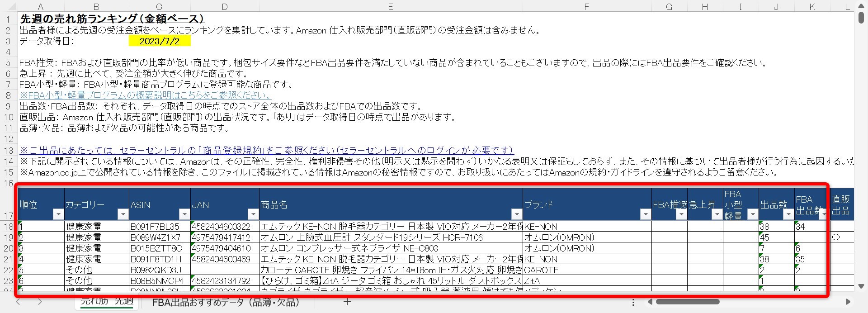Screen dimensions: 868x313
Task: Select the オムロン 上腕式血圧計 product name cell
Action: point(391,237)
